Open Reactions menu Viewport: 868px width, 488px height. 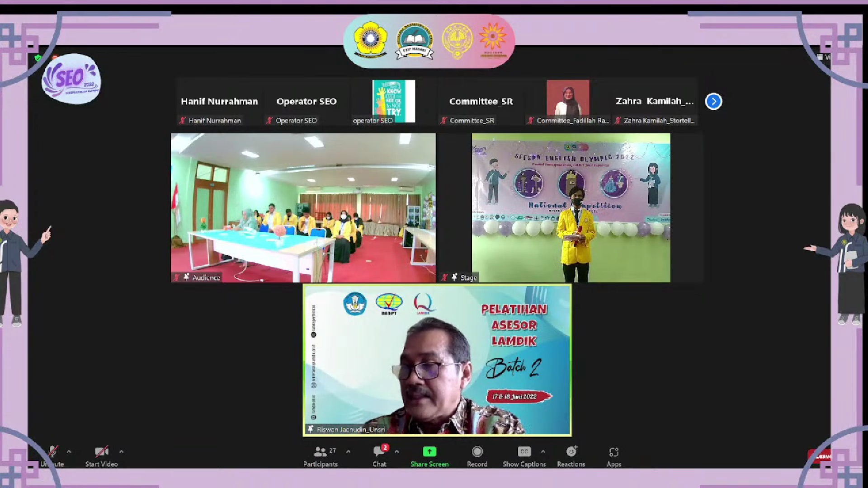click(x=571, y=456)
